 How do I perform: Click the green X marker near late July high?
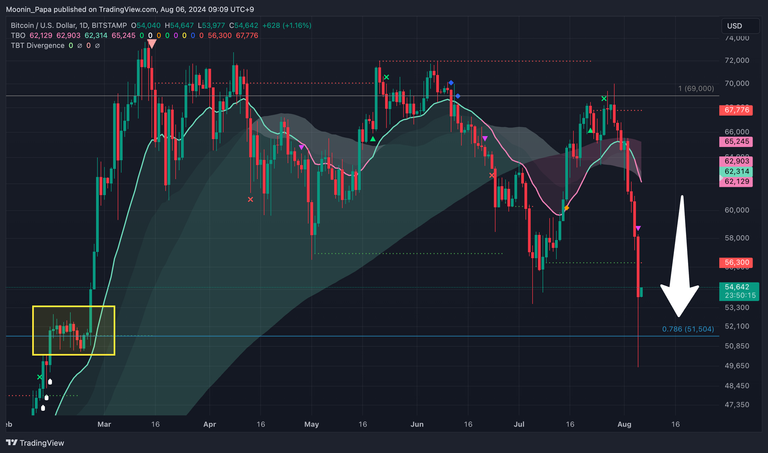point(604,99)
